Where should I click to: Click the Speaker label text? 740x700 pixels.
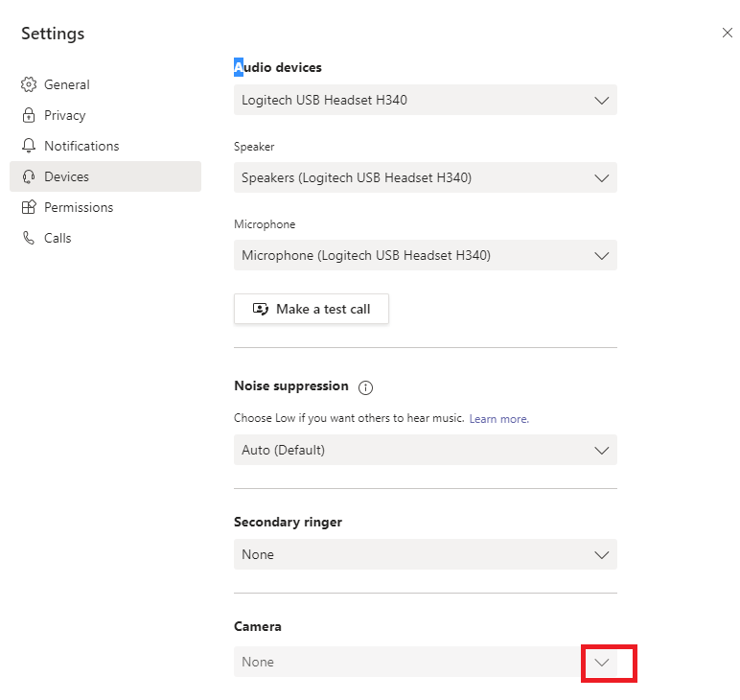[254, 147]
